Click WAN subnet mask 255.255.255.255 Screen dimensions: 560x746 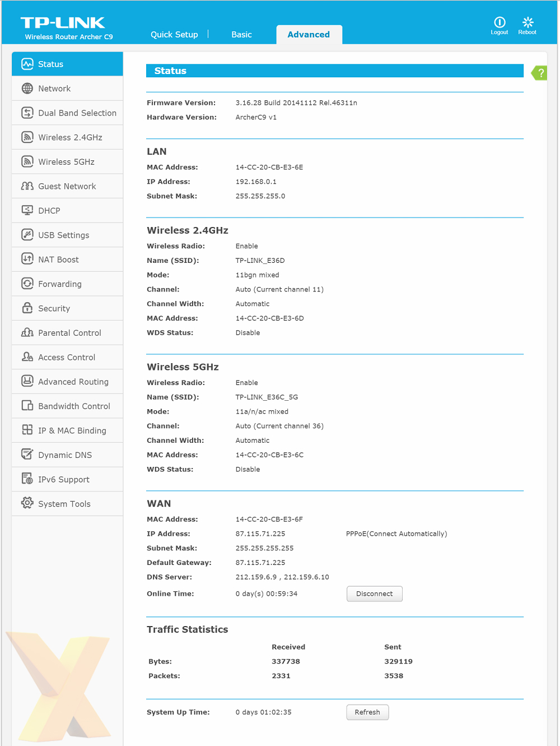[x=264, y=548]
